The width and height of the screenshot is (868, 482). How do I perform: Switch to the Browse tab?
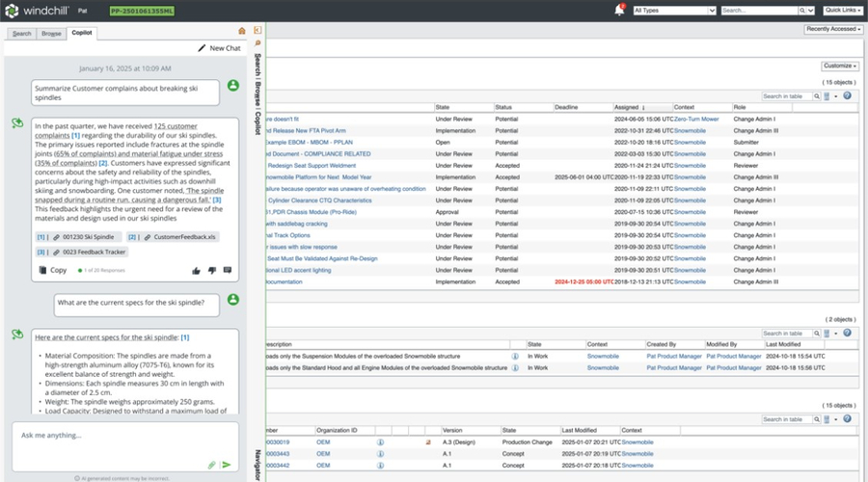point(51,33)
